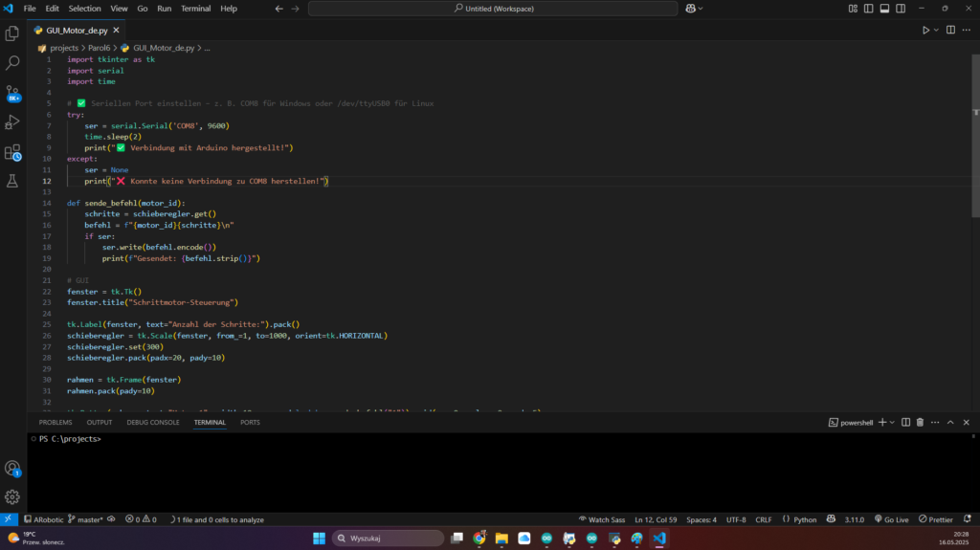980x550 pixels.
Task: Change the UTF-8 encoding
Action: click(736, 519)
